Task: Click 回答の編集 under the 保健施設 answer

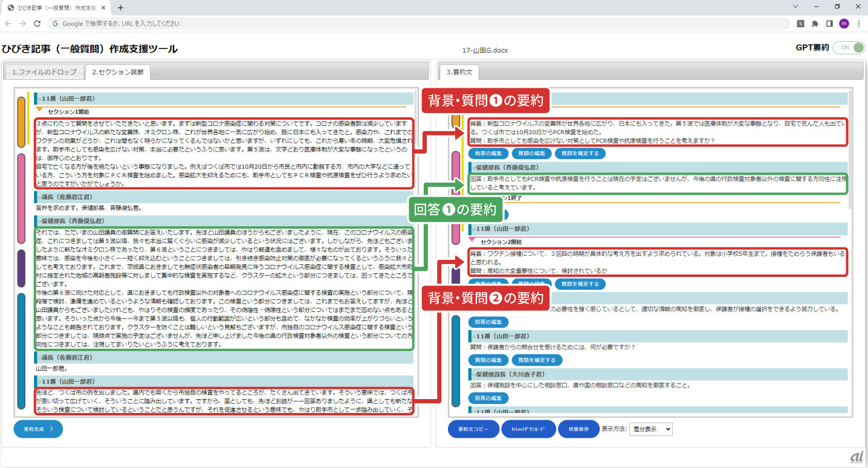Action: 488,398
